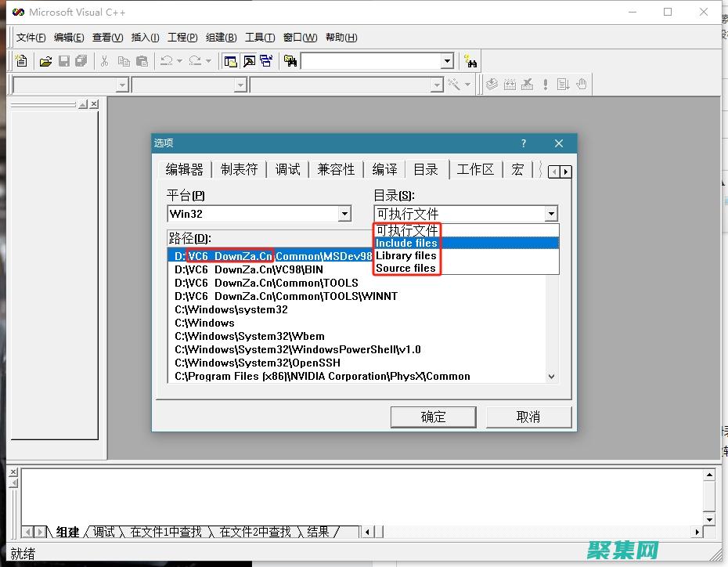This screenshot has height=567, width=728.
Task: Open the Window List icon
Action: (x=266, y=61)
